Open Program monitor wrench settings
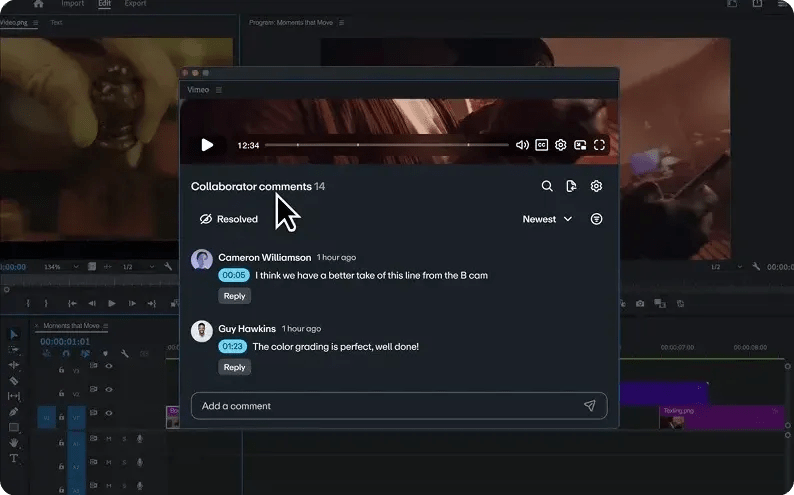This screenshot has height=495, width=794. click(x=756, y=266)
